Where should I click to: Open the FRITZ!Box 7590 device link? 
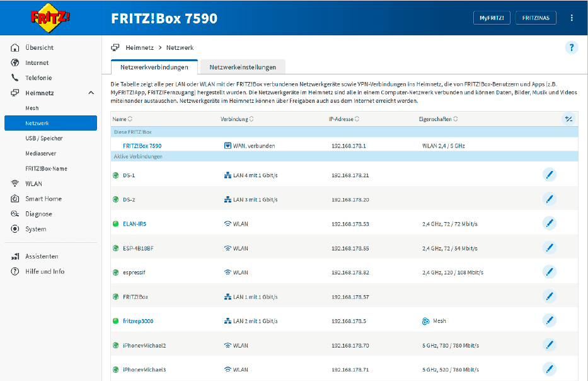point(142,146)
